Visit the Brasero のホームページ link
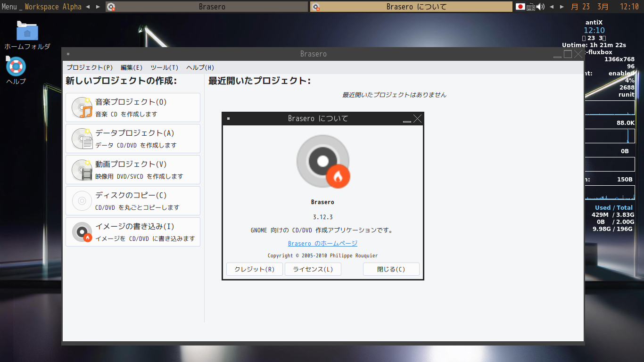 pos(323,243)
